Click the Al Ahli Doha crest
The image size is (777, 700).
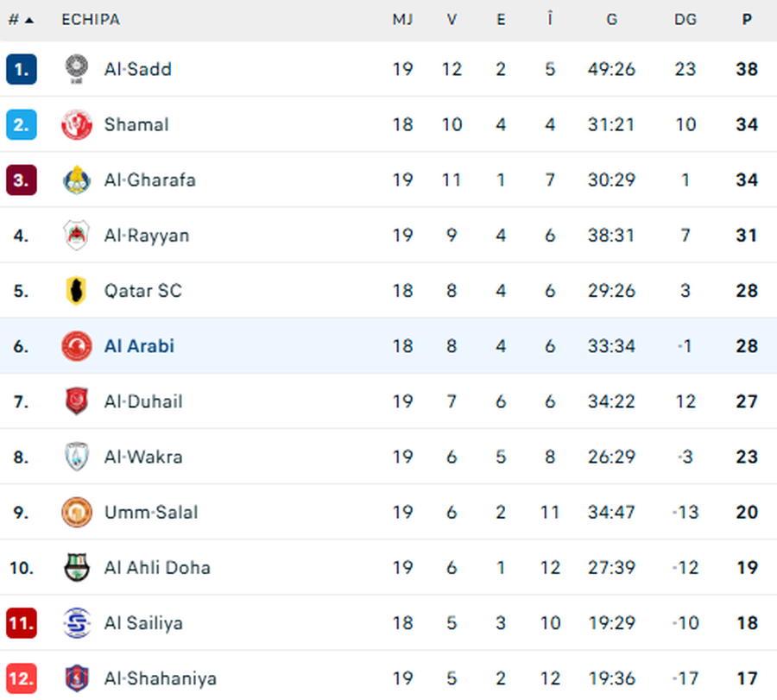point(77,567)
